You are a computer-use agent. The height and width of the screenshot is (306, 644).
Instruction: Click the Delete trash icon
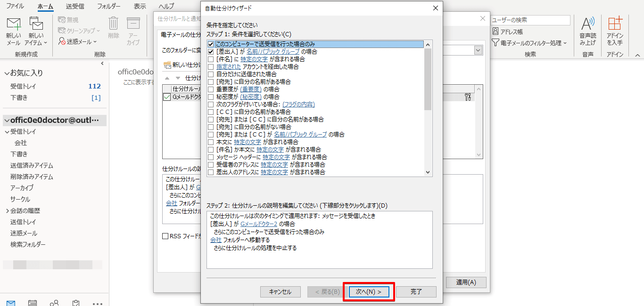click(x=114, y=24)
